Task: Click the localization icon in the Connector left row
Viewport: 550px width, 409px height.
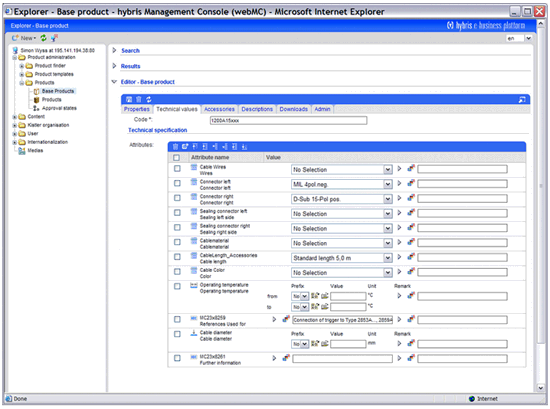Action: [x=411, y=183]
